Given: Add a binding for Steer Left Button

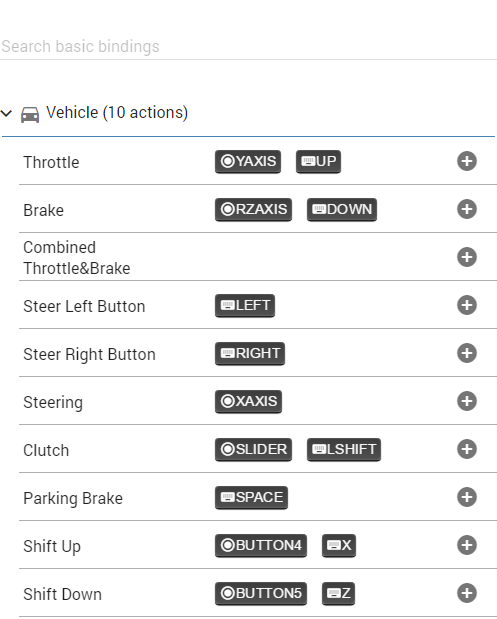Looking at the screenshot, I should coord(467,305).
